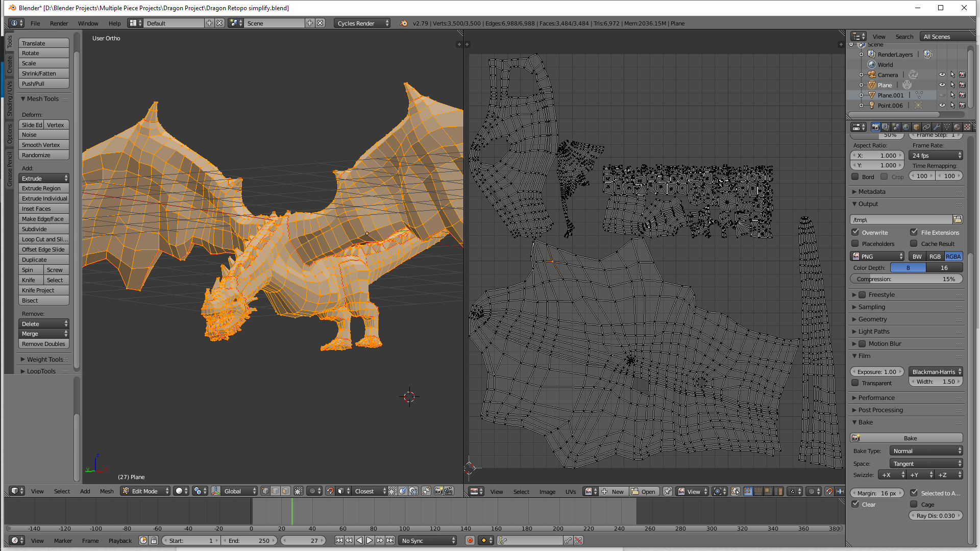Expand the Light Paths panel
The image size is (980, 551).
tap(873, 331)
